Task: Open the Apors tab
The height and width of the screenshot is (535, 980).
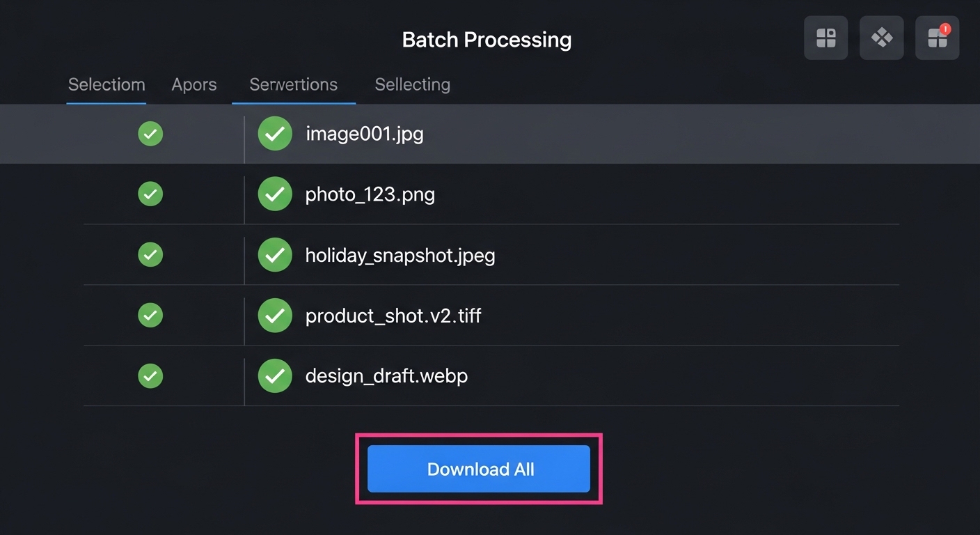Action: [x=194, y=85]
